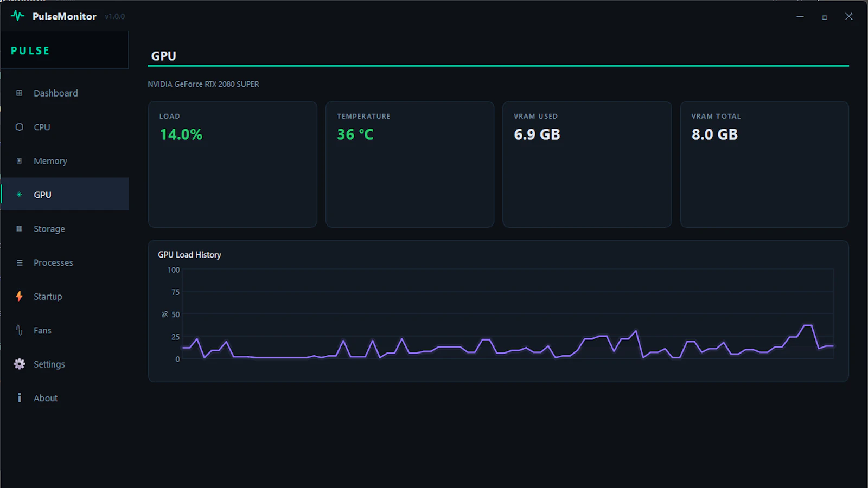Select NVIDIA GeForce RTX 2080 SUPER text
Image resolution: width=868 pixels, height=488 pixels.
pyautogui.click(x=203, y=84)
